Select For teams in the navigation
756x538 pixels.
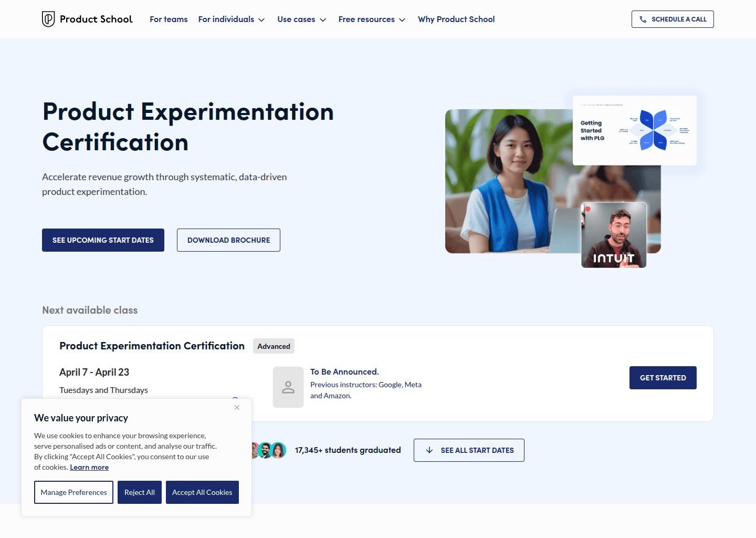pos(169,19)
